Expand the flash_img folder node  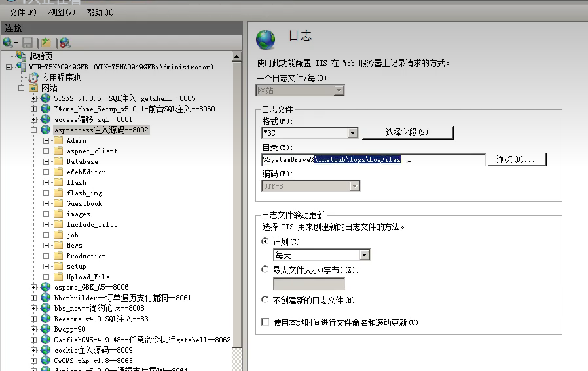[x=46, y=193]
